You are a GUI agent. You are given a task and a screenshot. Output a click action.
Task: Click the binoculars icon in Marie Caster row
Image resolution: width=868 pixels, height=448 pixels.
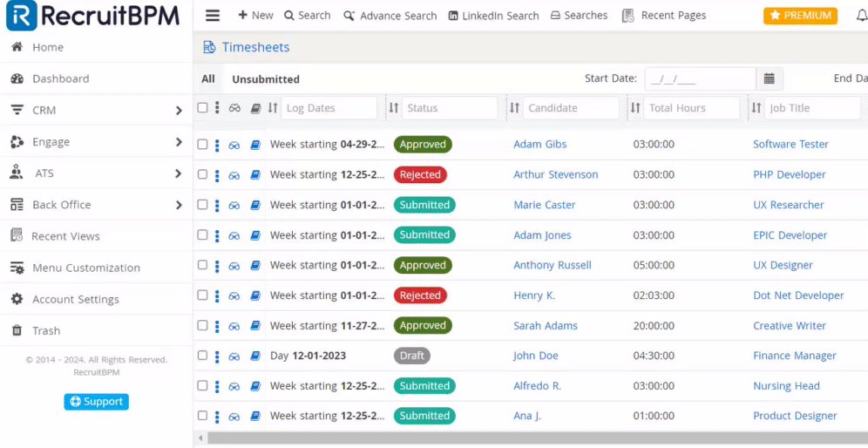(x=234, y=205)
